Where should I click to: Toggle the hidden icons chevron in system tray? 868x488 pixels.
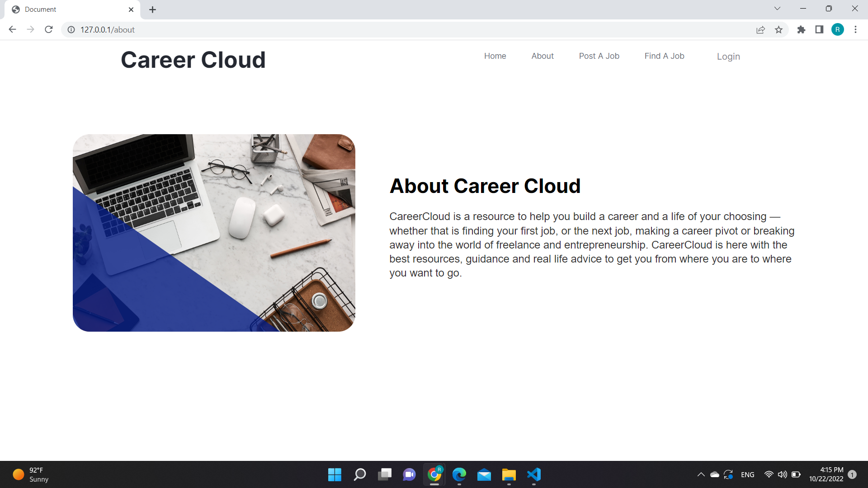click(701, 474)
